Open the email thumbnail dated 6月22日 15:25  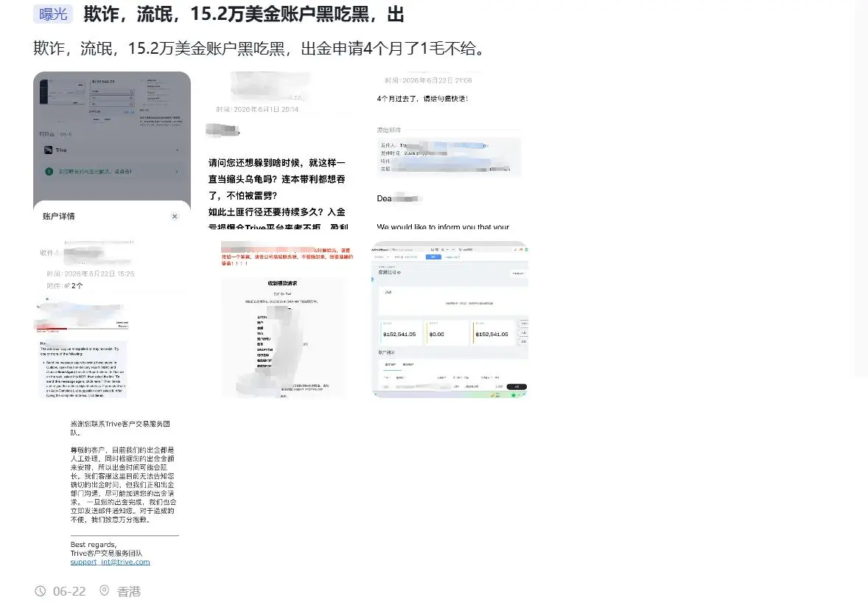coord(112,319)
